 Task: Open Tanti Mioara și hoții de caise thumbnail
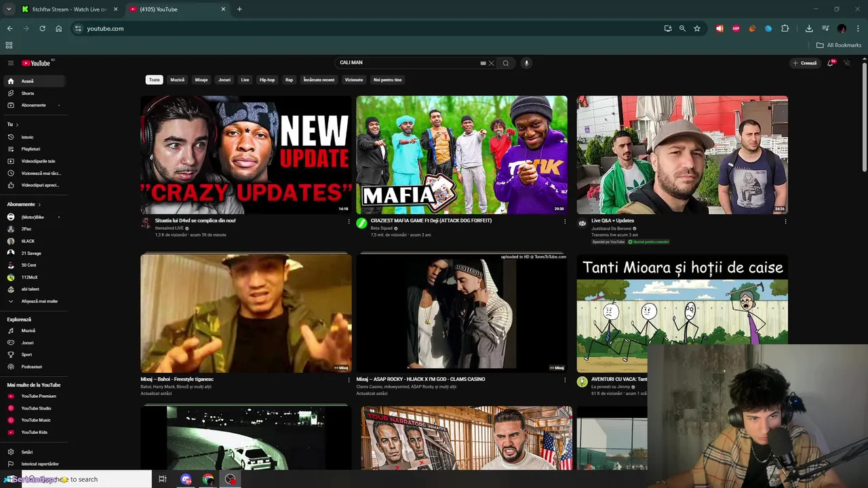coord(682,313)
